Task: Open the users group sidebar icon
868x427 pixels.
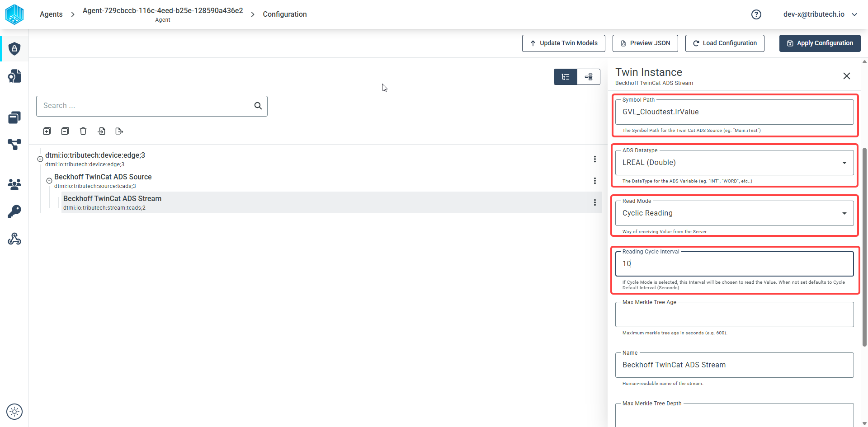Action: tap(14, 184)
